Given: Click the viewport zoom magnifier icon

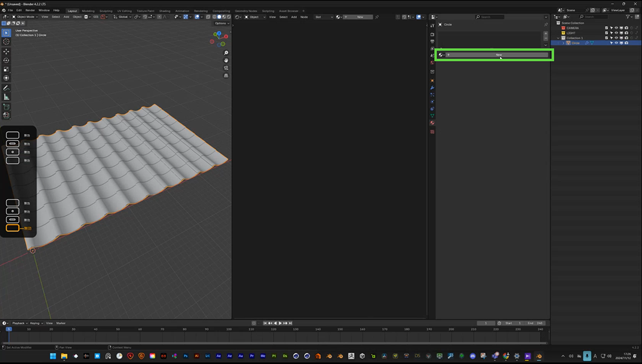Looking at the screenshot, I should [x=226, y=53].
